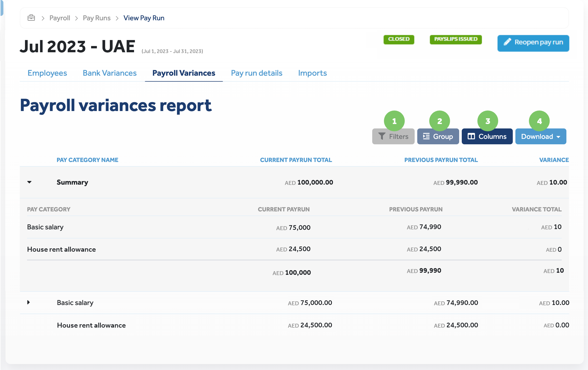
Task: Sort by CURRENT PAYRUN TOTAL header
Action: (296, 160)
